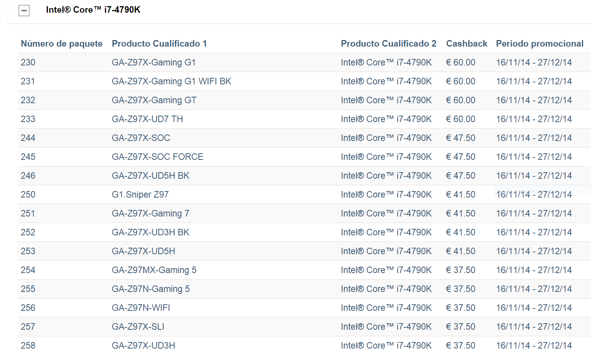Click the GA-Z97X-UD3H product in row 258

point(143,346)
